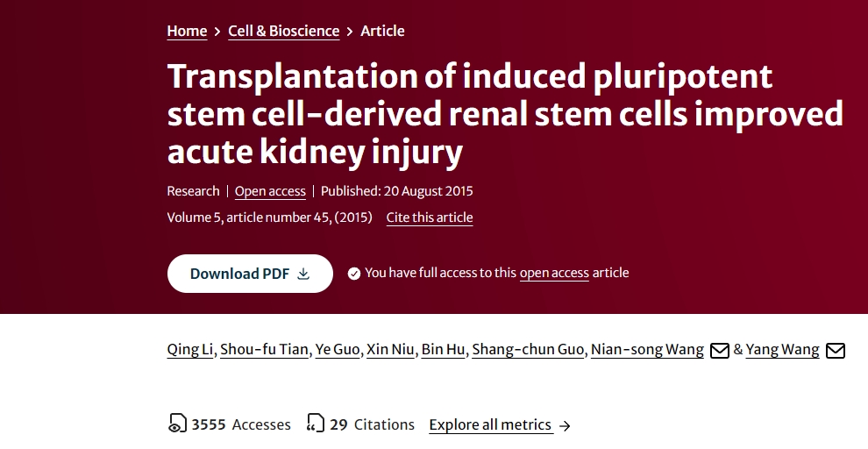Open author Qing Li's details
This screenshot has height=449, width=868.
click(189, 350)
